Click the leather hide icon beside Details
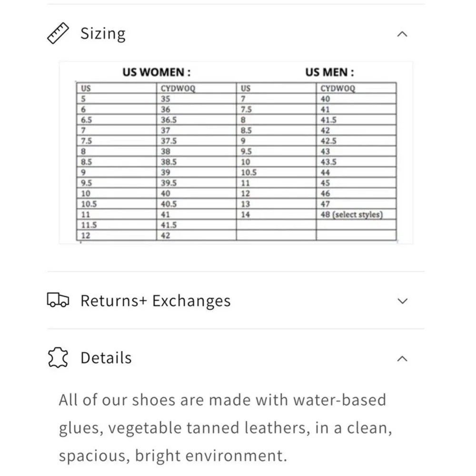Image resolution: width=476 pixels, height=476 pixels. 58,357
